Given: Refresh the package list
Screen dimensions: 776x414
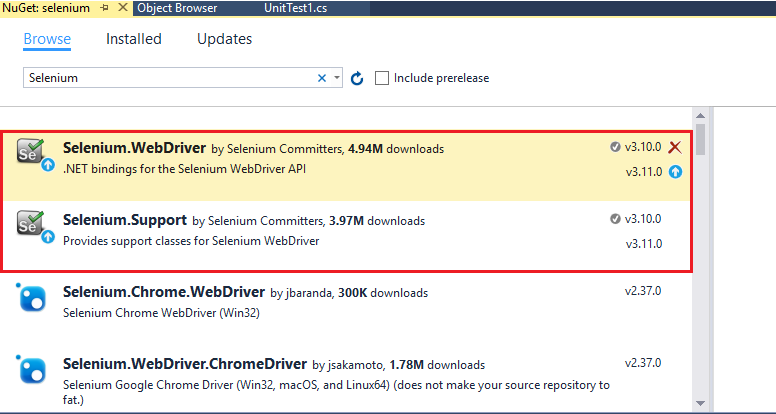Looking at the screenshot, I should 357,78.
